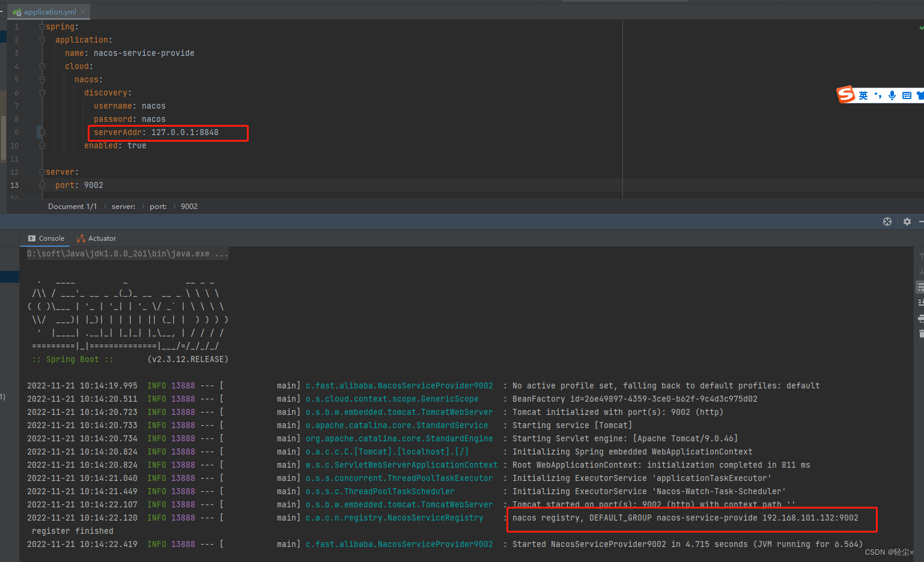Collapse the server block at line 12

pos(41,172)
